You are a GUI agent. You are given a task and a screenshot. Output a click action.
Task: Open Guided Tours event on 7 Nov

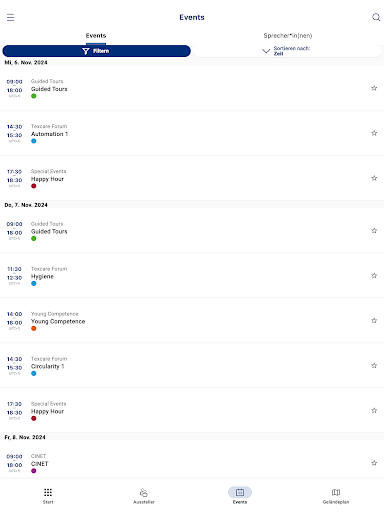pyautogui.click(x=192, y=230)
